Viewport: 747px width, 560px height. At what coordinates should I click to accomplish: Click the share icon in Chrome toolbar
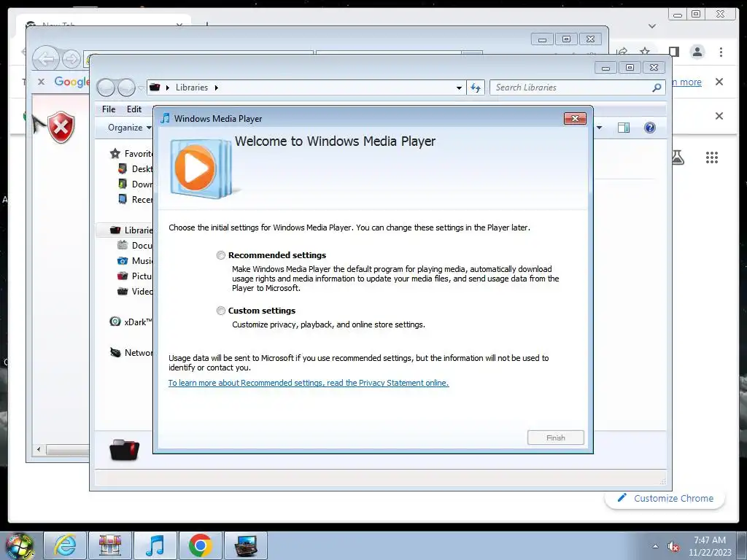pos(622,50)
